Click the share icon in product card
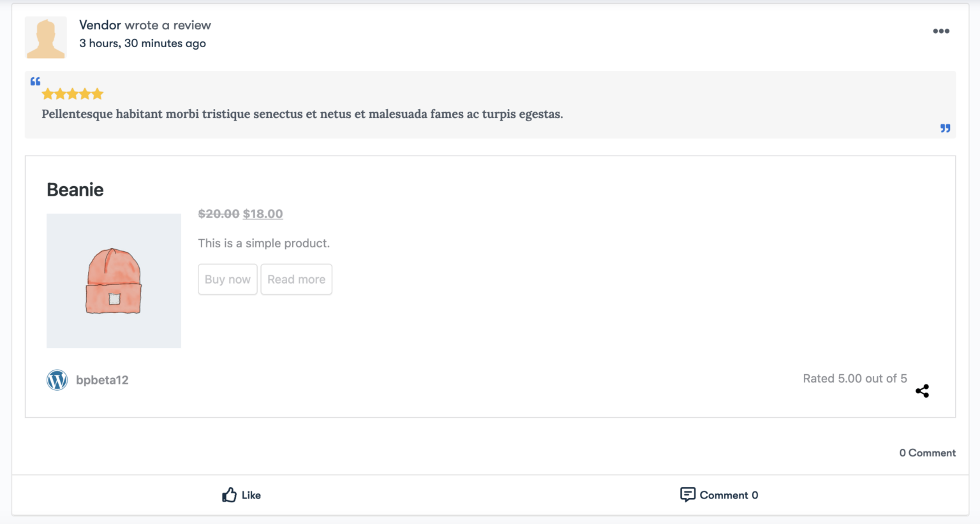980x524 pixels. [922, 391]
